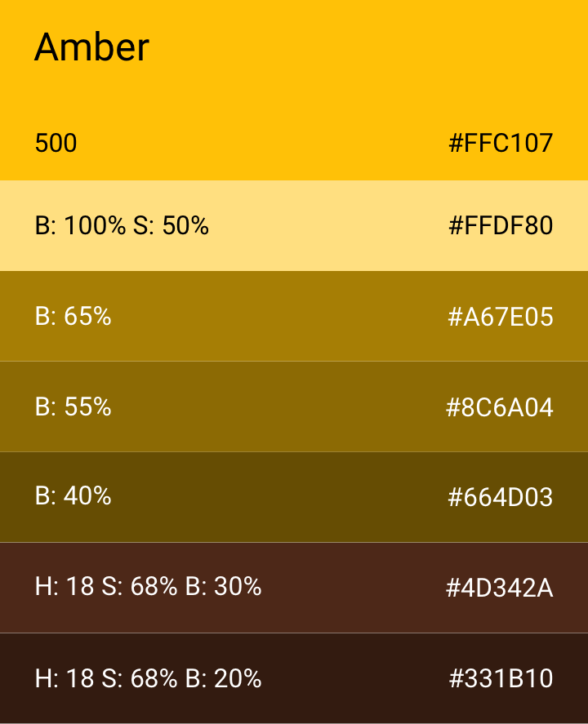Viewport: 588px width, 724px height.
Task: Select the H: 18 S: 68% B: 30% label
Action: [x=148, y=587]
